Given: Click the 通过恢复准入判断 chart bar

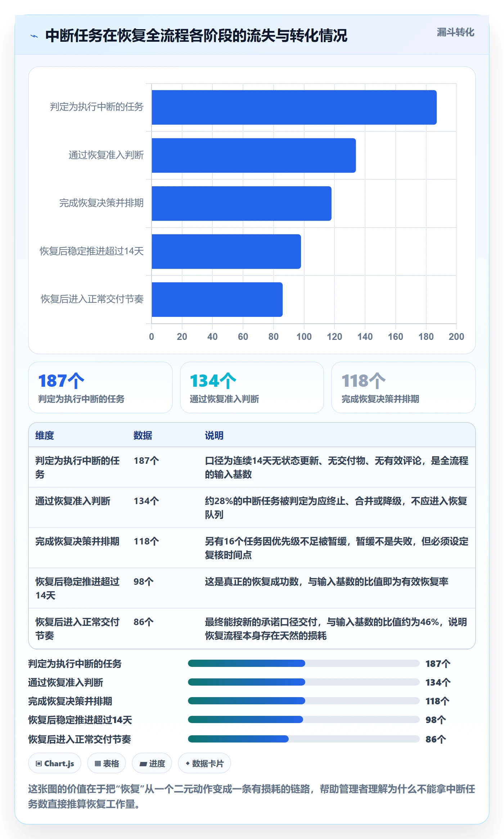Looking at the screenshot, I should [x=254, y=156].
